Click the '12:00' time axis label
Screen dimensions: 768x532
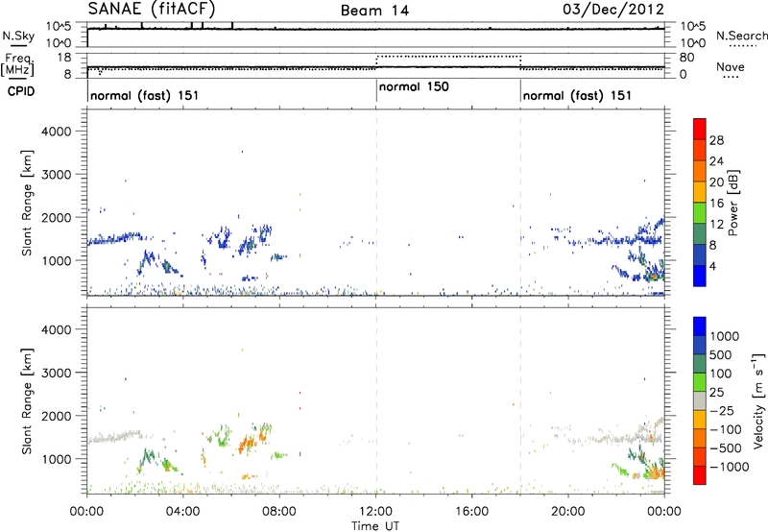(x=375, y=512)
